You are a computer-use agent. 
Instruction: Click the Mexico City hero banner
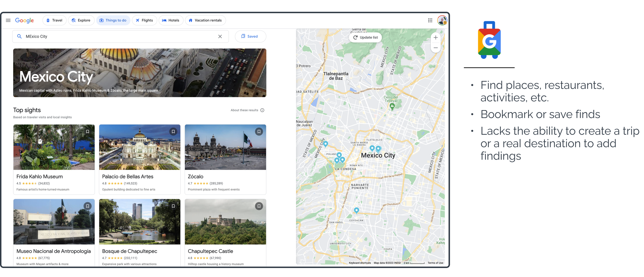tap(140, 73)
